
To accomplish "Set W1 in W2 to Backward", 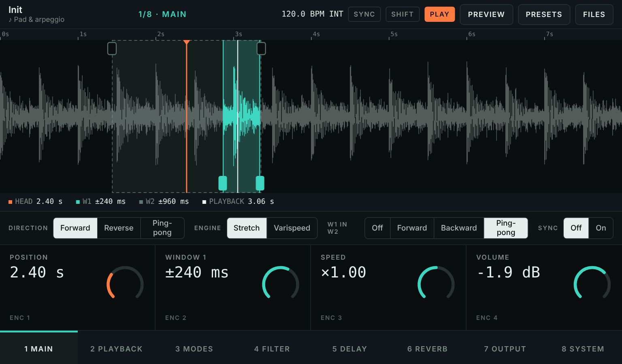I will click(459, 228).
